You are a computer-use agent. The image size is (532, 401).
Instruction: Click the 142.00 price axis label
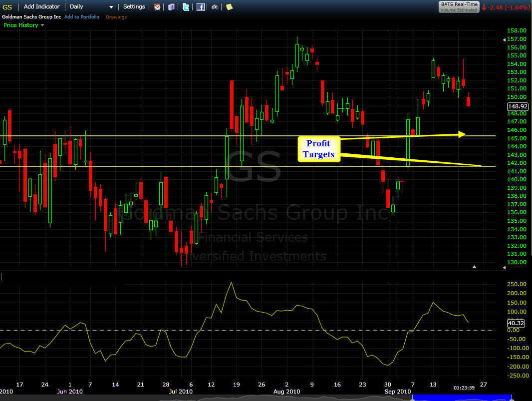click(517, 163)
